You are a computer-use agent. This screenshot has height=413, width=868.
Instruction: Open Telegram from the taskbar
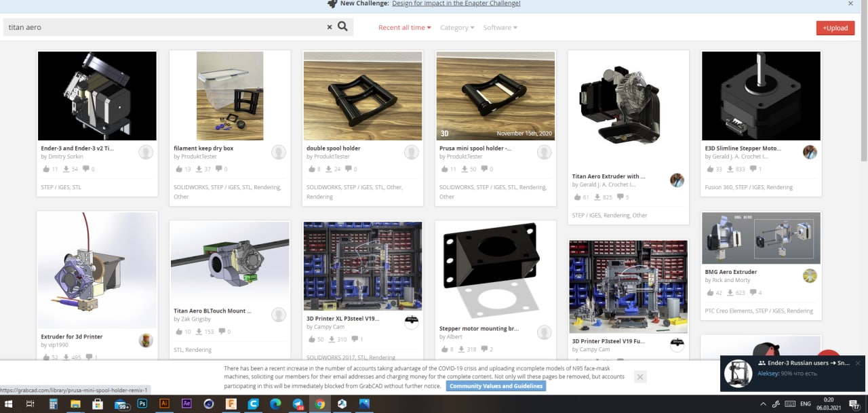pos(298,404)
